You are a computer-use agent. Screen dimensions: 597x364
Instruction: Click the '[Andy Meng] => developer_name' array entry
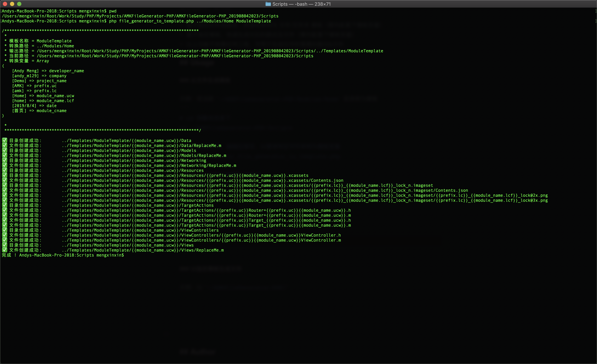tap(48, 71)
